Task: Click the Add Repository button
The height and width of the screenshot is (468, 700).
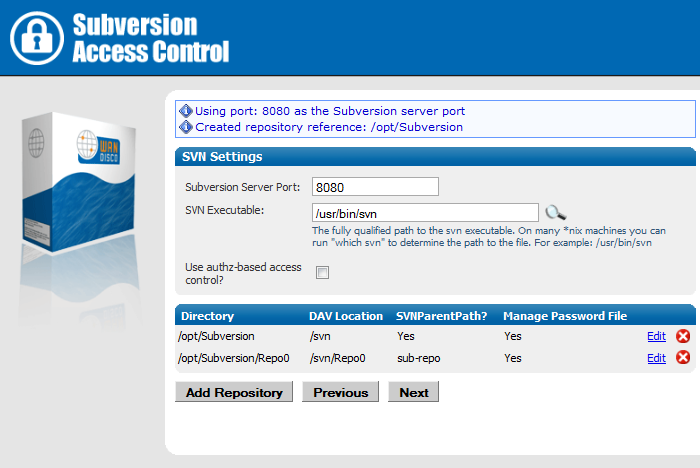Action: [x=234, y=392]
